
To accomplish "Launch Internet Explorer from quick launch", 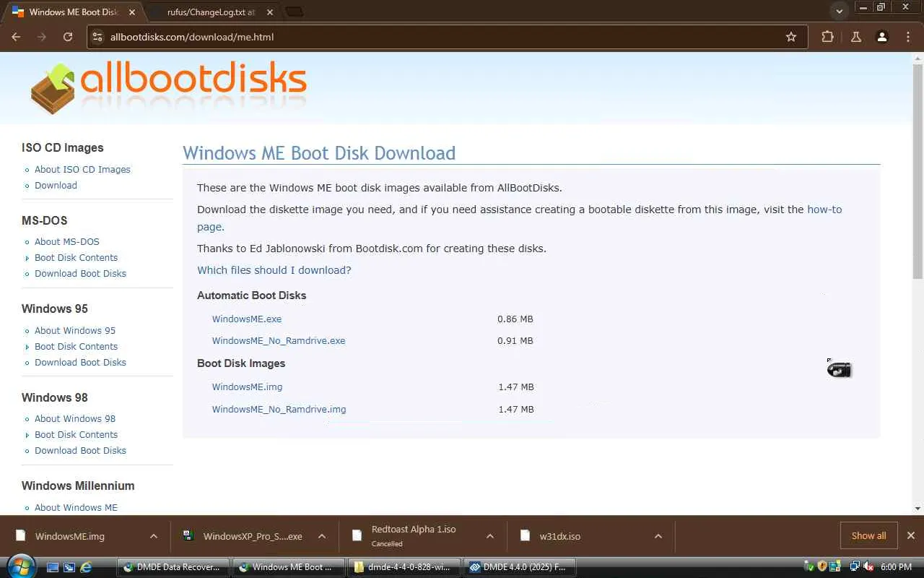I will [x=86, y=567].
